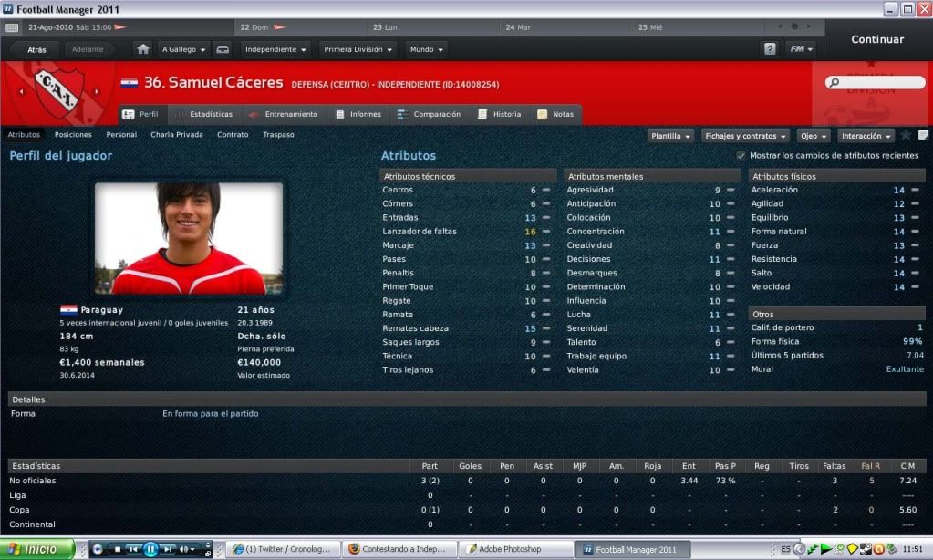
Task: Skip to next track in taskbar player
Action: pyautogui.click(x=169, y=549)
